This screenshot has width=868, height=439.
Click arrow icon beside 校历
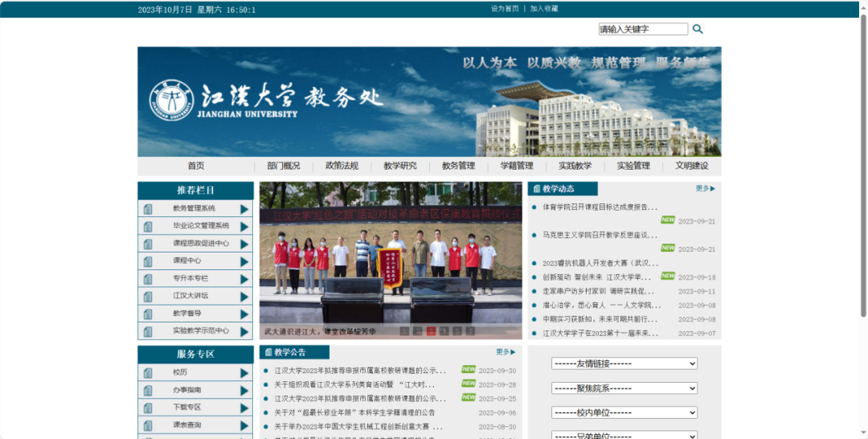tap(244, 372)
